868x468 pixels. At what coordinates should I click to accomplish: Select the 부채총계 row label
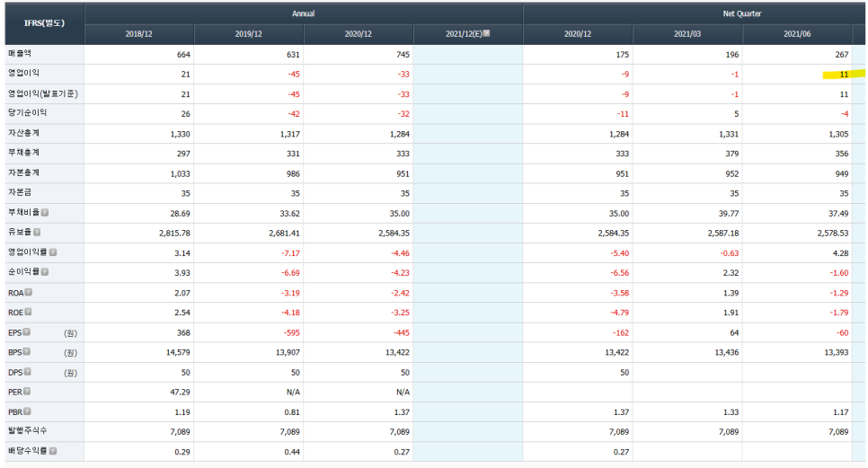click(23, 153)
